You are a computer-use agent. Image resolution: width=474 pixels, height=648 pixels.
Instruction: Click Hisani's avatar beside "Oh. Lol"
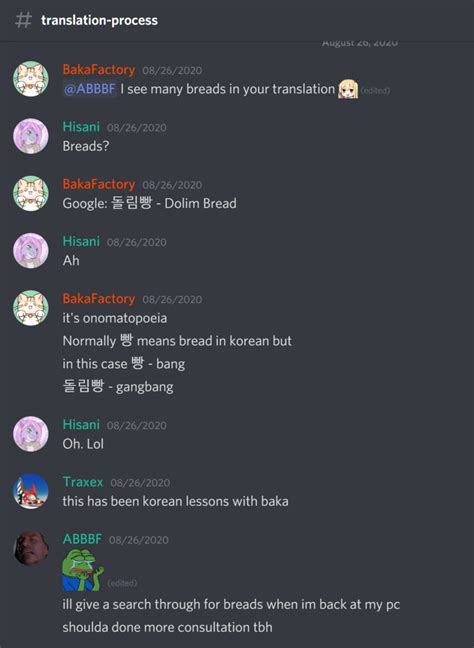(31, 434)
